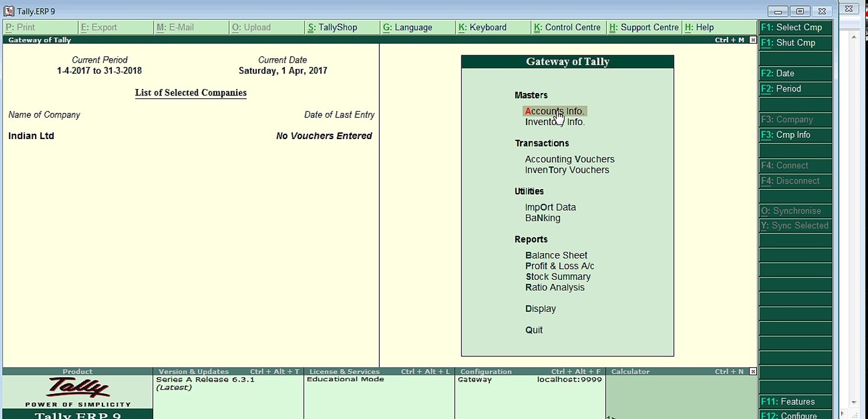Click F4: Connect button
This screenshot has height=419, width=868.
click(x=796, y=165)
